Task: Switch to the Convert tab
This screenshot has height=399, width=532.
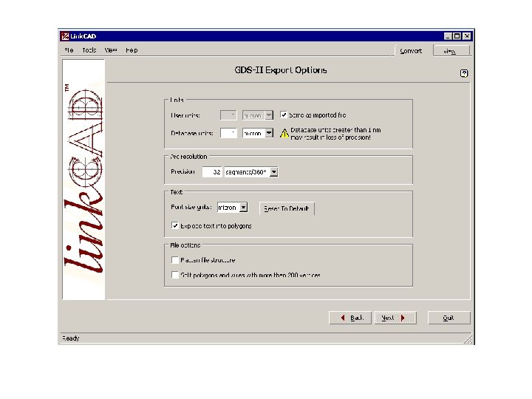Action: pos(411,51)
